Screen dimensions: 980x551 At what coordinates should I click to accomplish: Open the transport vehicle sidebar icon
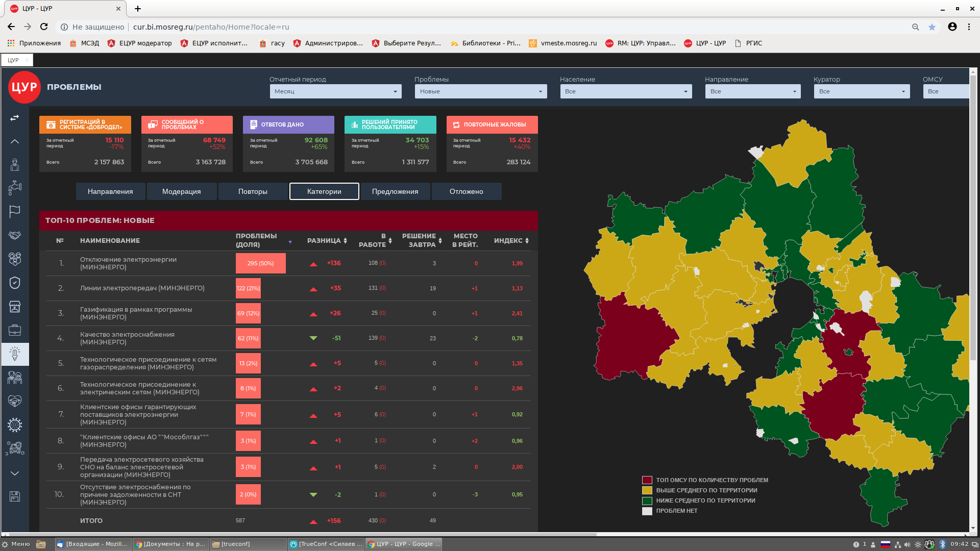point(15,448)
